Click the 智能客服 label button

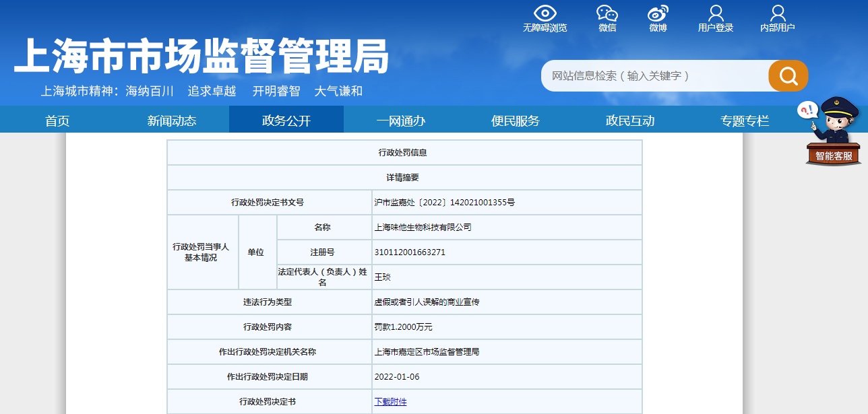[x=834, y=156]
